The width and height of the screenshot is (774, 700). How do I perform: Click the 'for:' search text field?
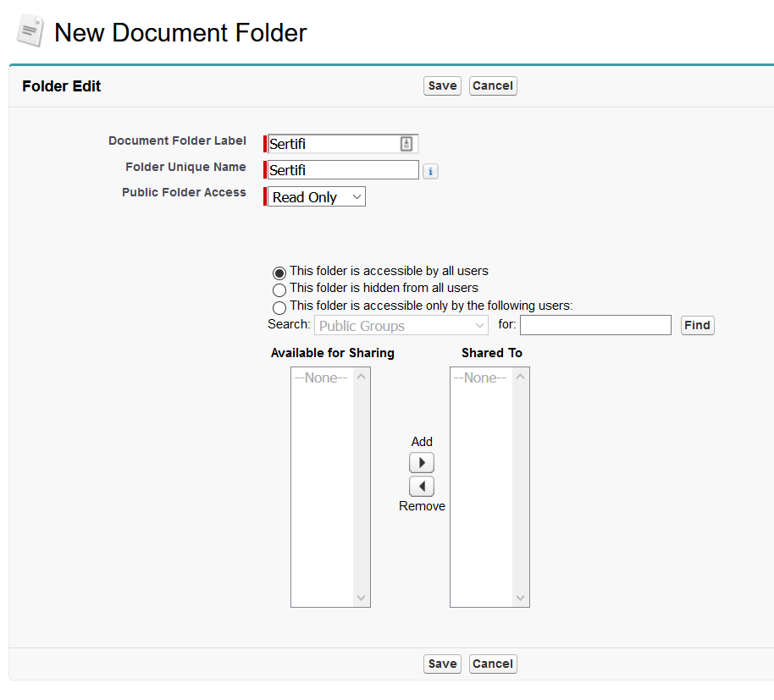tap(595, 326)
